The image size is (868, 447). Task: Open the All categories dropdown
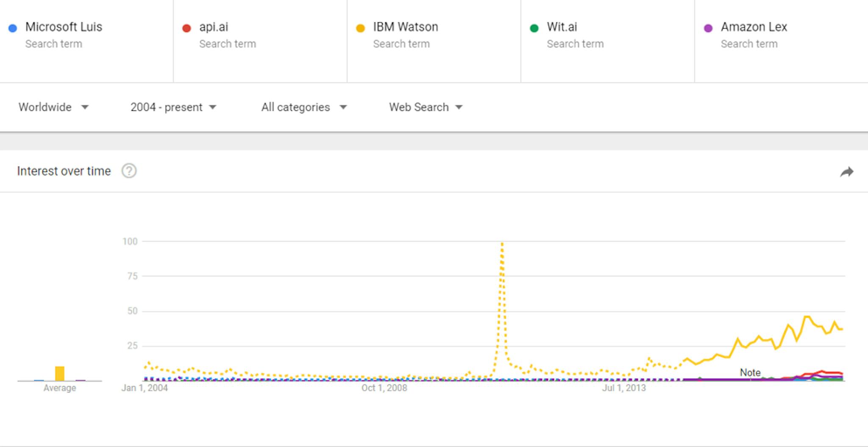(303, 107)
